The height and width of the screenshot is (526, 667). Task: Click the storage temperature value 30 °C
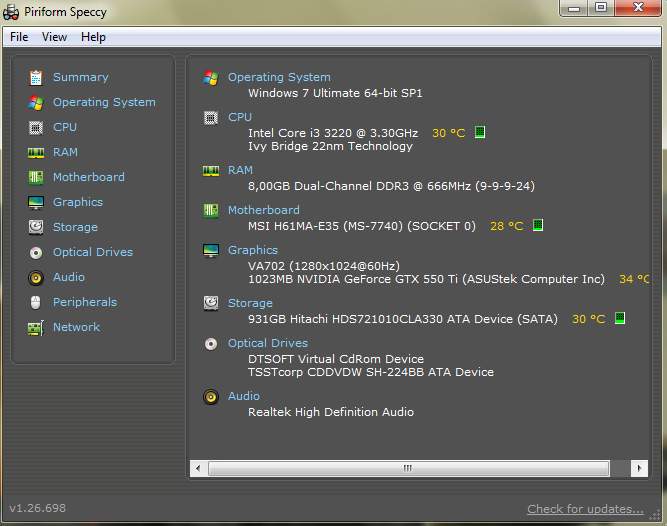click(589, 319)
